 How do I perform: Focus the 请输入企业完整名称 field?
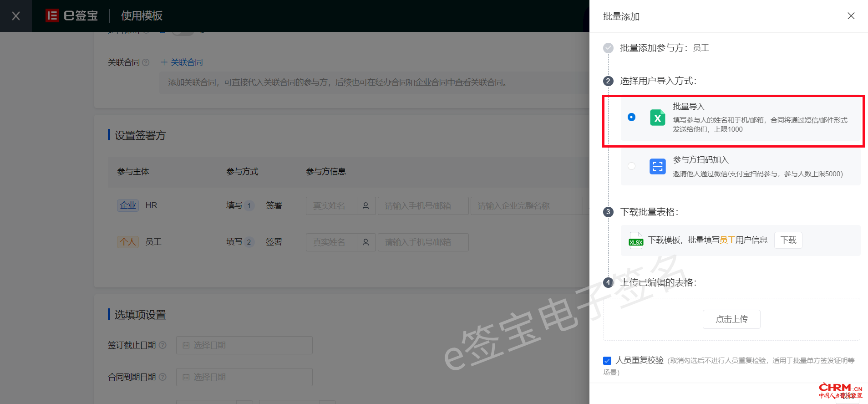(x=527, y=206)
